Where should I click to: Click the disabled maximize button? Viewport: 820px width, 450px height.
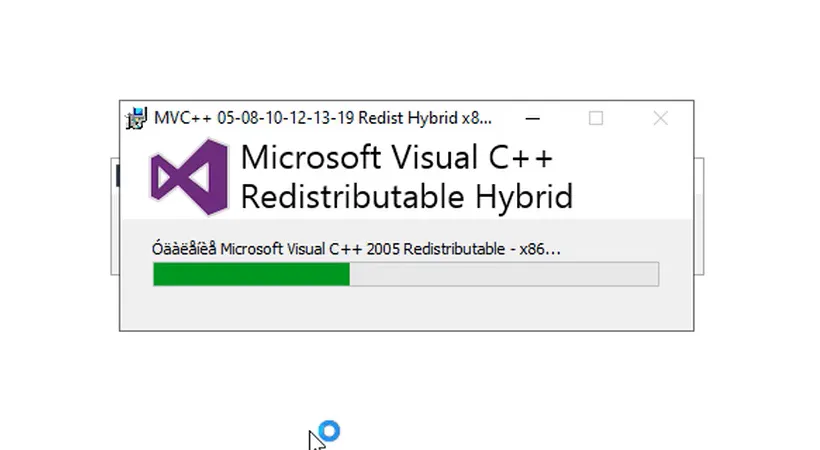pyautogui.click(x=596, y=118)
